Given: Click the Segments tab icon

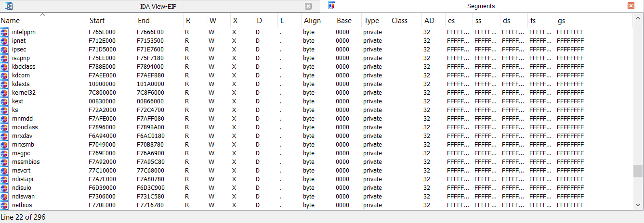Looking at the screenshot, I should pos(332,6).
